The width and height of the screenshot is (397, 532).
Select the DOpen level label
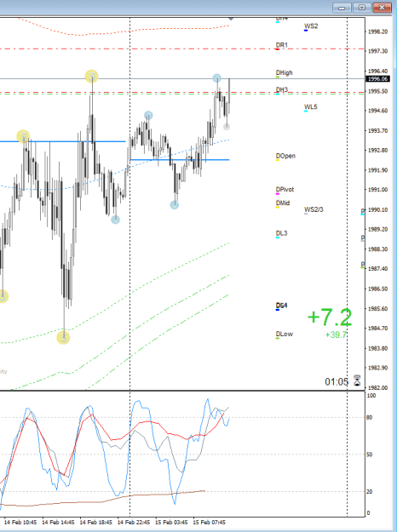click(x=285, y=156)
